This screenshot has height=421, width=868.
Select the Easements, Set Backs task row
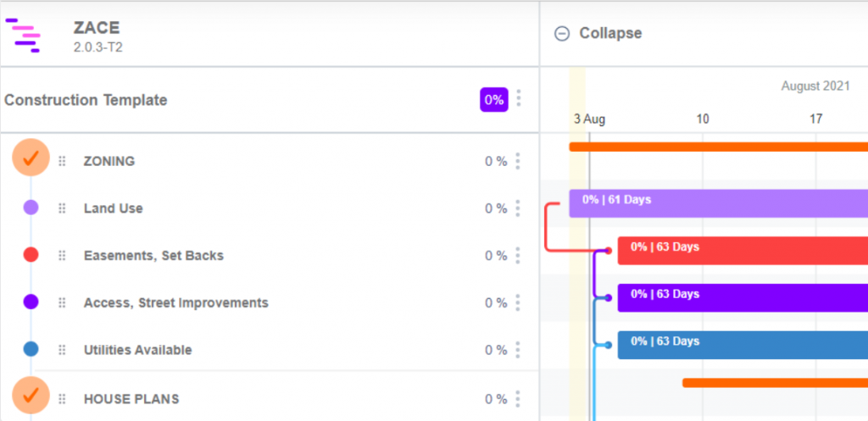[269, 256]
